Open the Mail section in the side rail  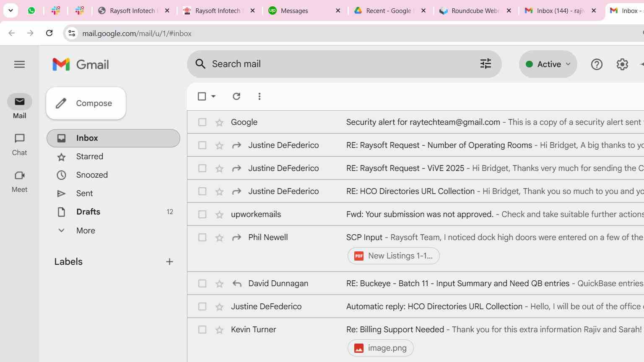point(19,106)
